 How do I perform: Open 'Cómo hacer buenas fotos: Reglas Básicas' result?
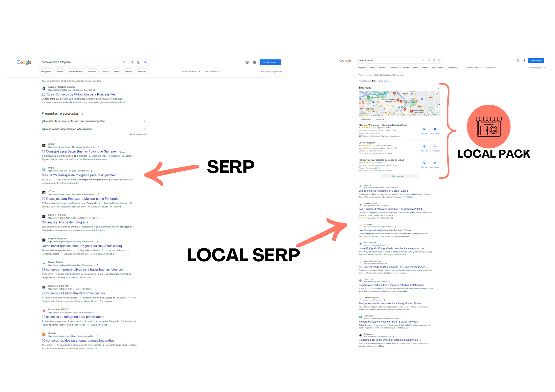pos(82,246)
